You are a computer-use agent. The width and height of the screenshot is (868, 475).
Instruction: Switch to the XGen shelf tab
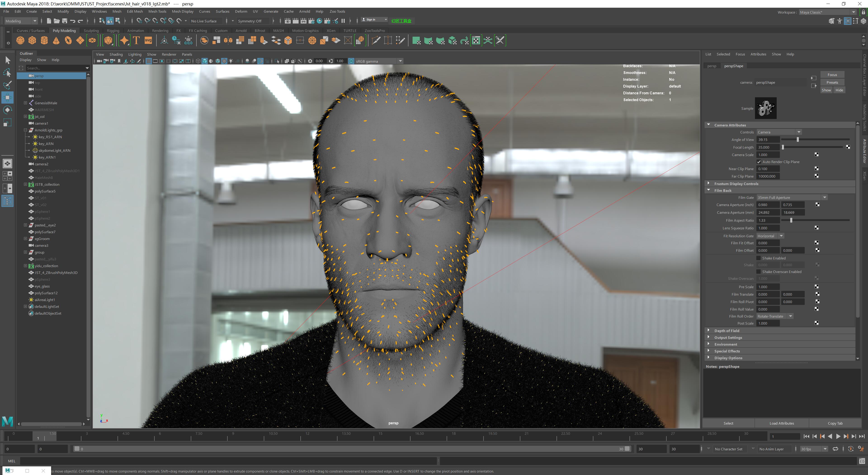tap(331, 31)
